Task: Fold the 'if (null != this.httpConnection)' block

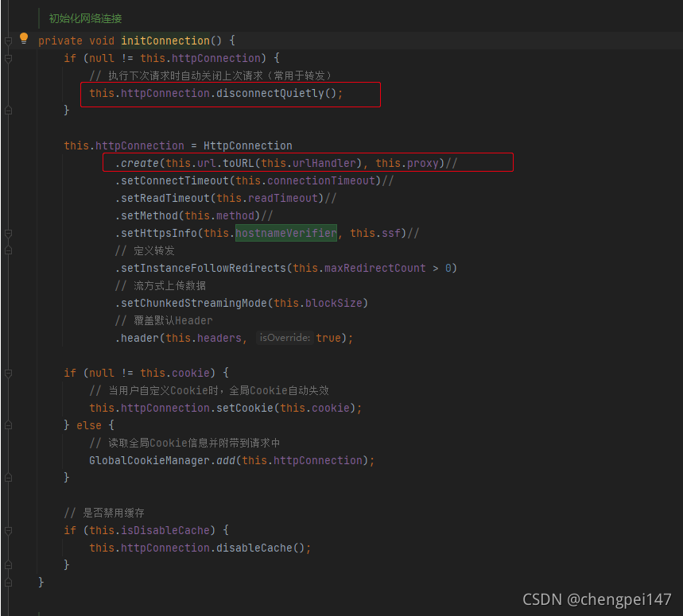Action: point(8,58)
